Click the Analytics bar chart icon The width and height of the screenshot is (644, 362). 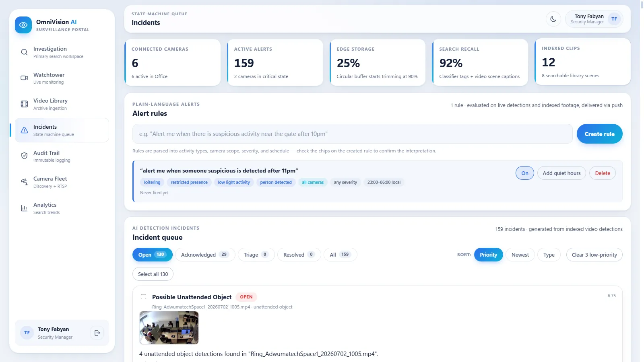(24, 208)
